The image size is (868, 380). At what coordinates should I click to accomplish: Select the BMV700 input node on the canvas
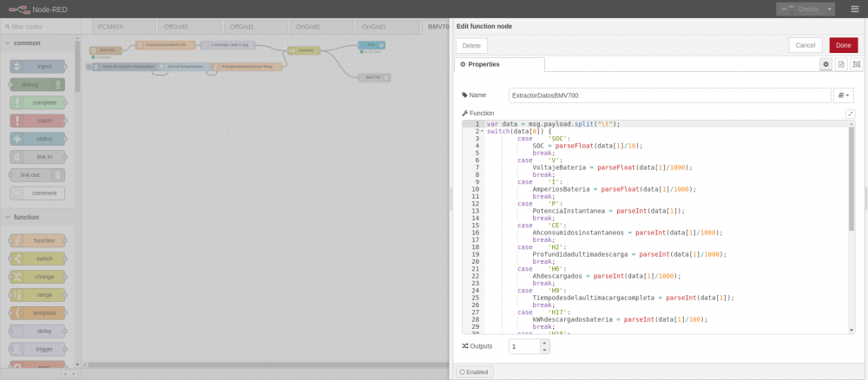[106, 50]
